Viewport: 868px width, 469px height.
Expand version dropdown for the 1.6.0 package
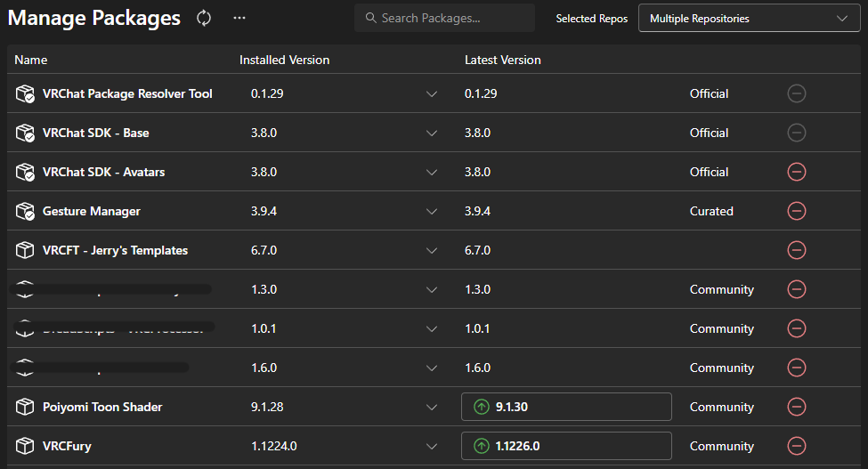pos(432,368)
